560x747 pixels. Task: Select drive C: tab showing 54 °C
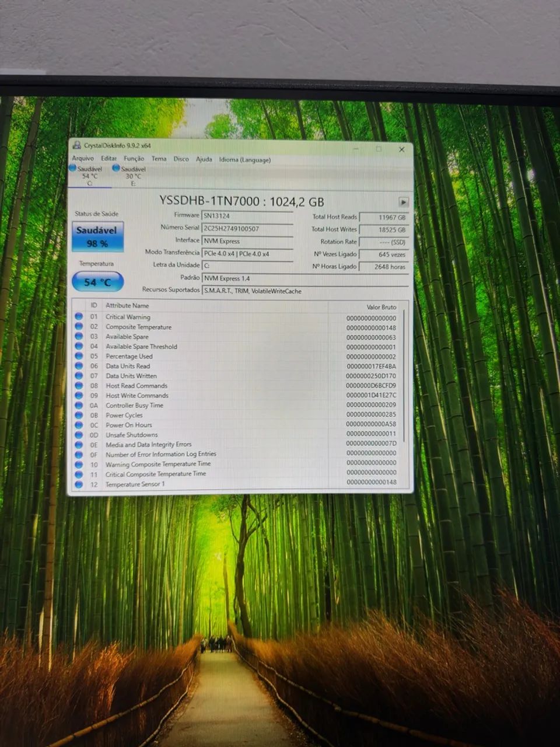pos(89,176)
